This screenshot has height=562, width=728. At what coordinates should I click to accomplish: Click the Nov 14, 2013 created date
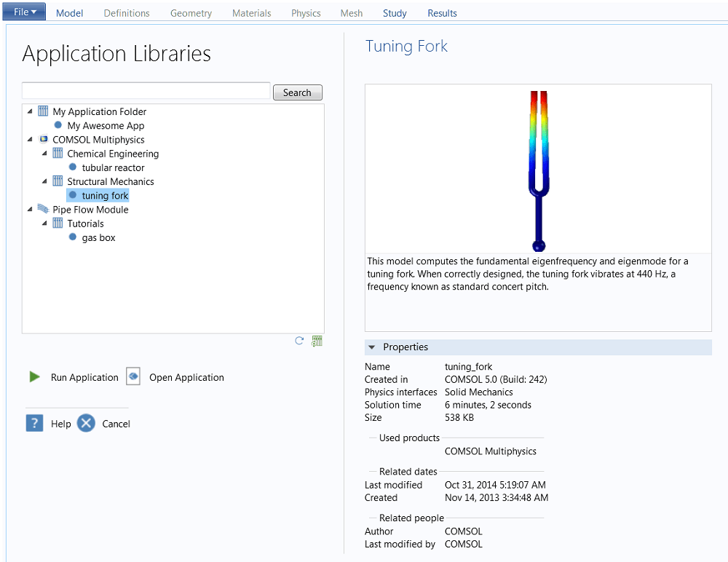[x=496, y=497]
